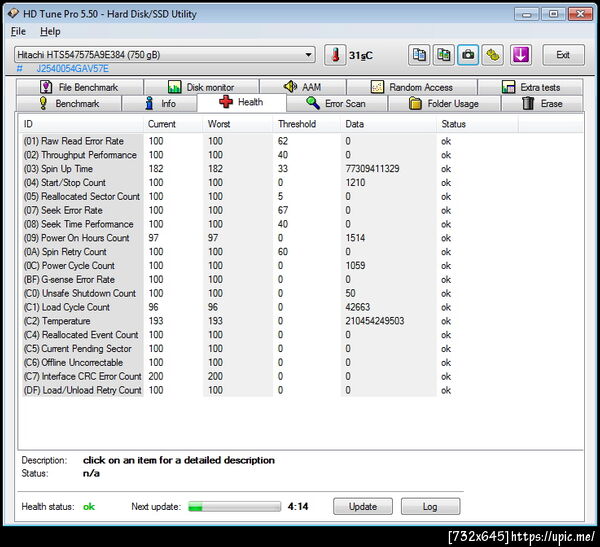
Task: Click the Exit button
Action: coord(563,55)
